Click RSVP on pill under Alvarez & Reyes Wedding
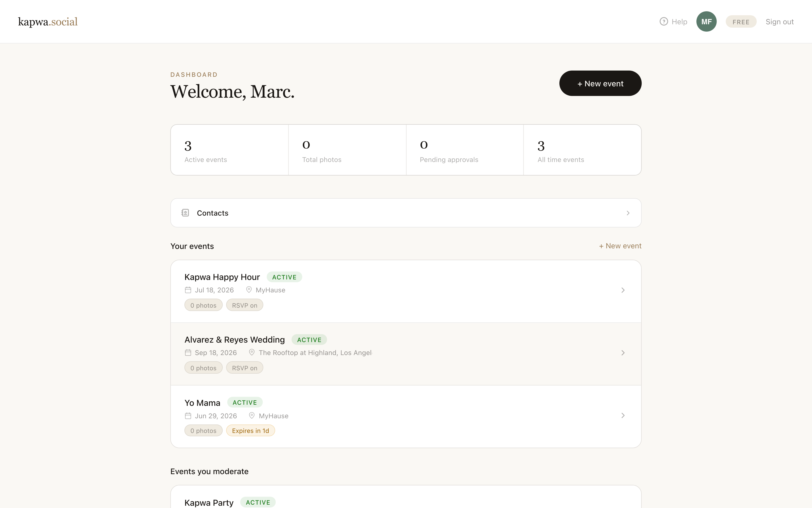 point(245,368)
